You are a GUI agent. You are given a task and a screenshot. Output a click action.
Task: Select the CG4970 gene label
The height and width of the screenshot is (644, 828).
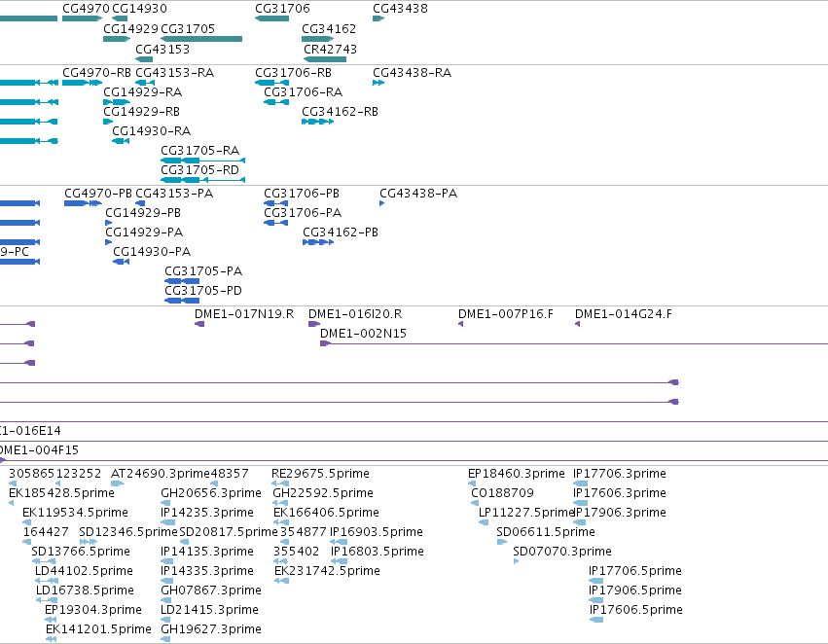pyautogui.click(x=86, y=9)
